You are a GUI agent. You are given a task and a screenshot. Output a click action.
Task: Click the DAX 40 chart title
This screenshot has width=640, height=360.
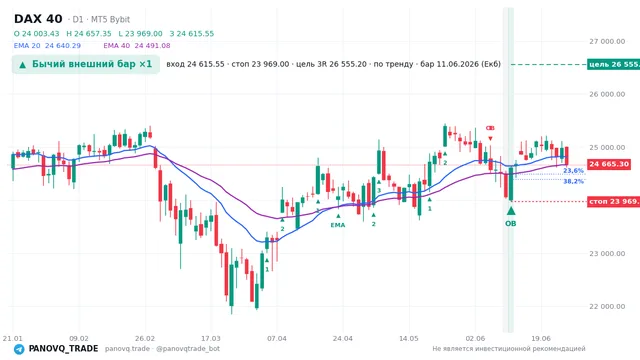38,19
